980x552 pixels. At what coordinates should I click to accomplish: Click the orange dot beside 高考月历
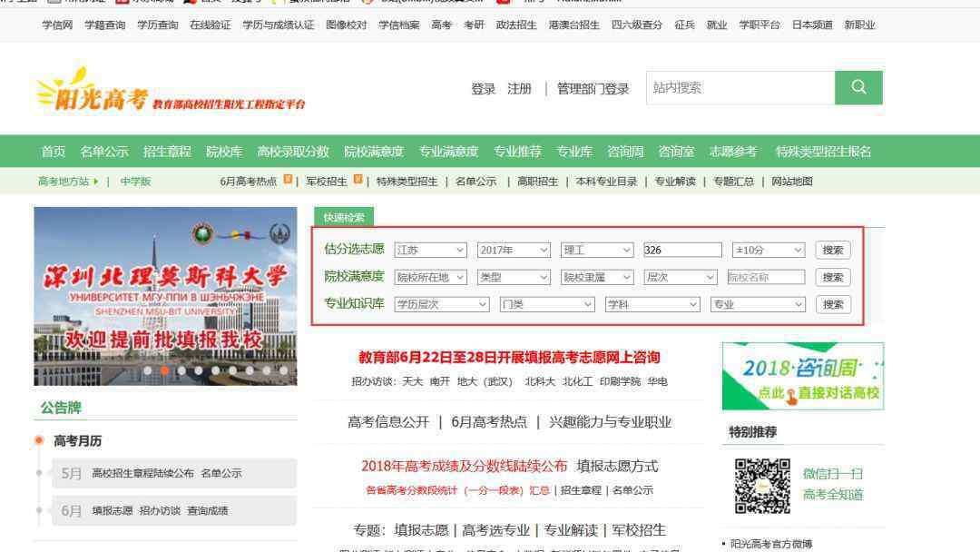39,440
